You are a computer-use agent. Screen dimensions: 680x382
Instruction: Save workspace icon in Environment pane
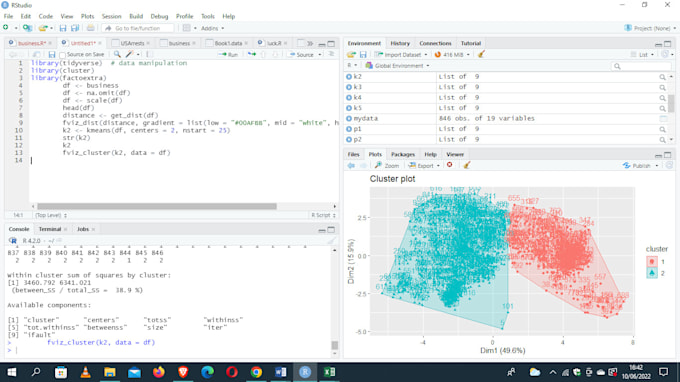[x=363, y=55]
